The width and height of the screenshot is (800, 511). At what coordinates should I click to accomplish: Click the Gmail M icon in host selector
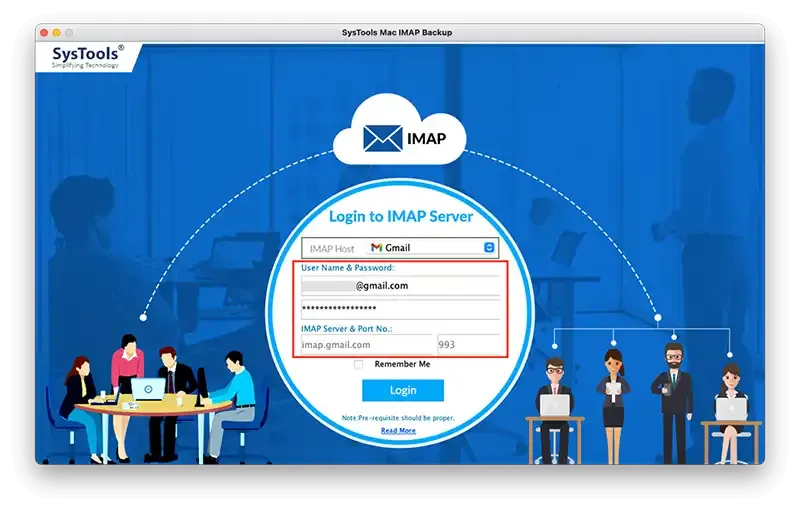[377, 247]
